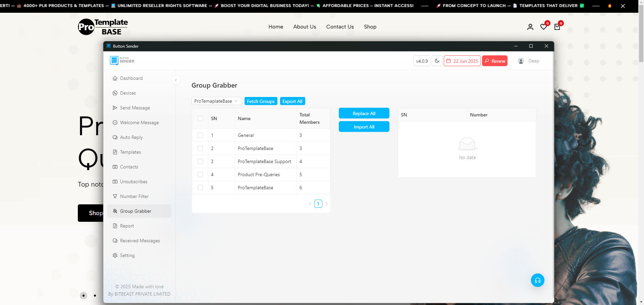Check the Product Pre-Queries group box
Image resolution: width=644 pixels, height=305 pixels.
pyautogui.click(x=200, y=174)
